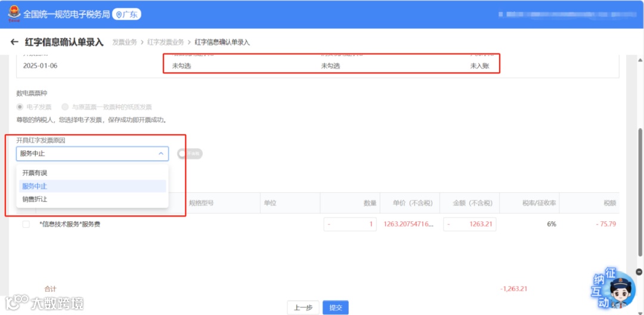Click the total -1,263.21
Screen dimensions: 644x315
click(514, 289)
